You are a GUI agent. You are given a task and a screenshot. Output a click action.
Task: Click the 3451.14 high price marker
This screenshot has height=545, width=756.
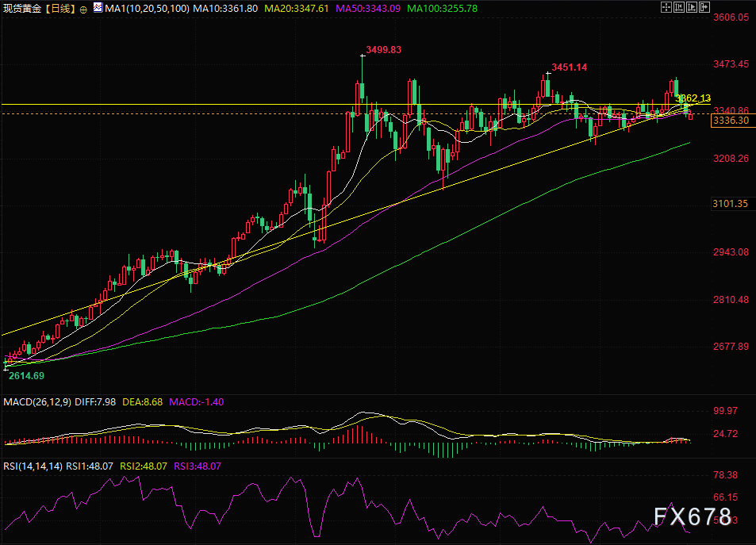pyautogui.click(x=569, y=67)
